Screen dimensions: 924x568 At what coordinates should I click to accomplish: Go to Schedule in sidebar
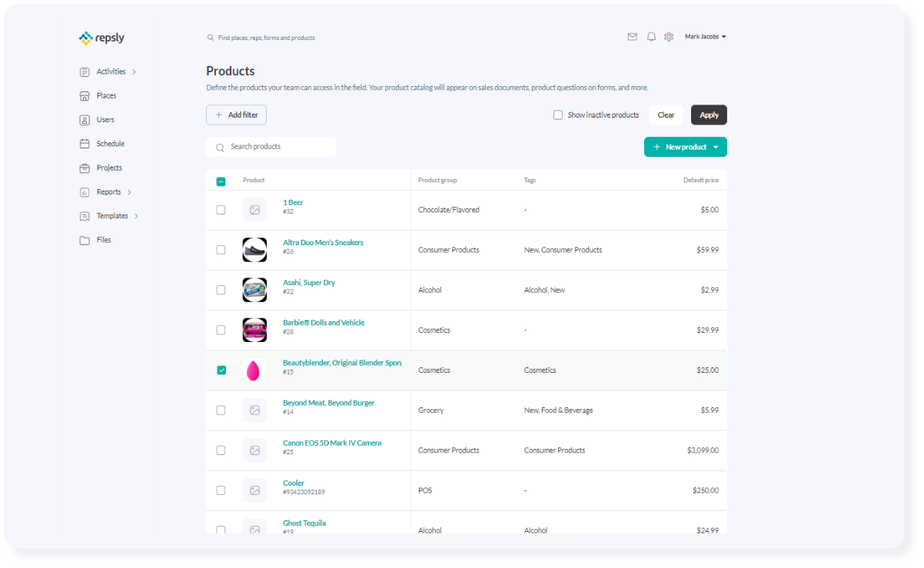110,144
